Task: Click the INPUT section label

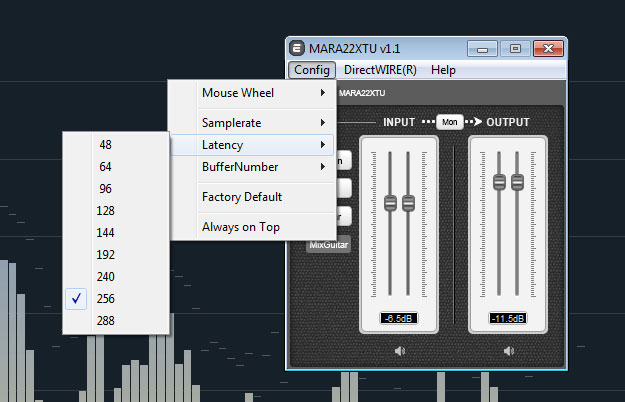Action: (399, 122)
